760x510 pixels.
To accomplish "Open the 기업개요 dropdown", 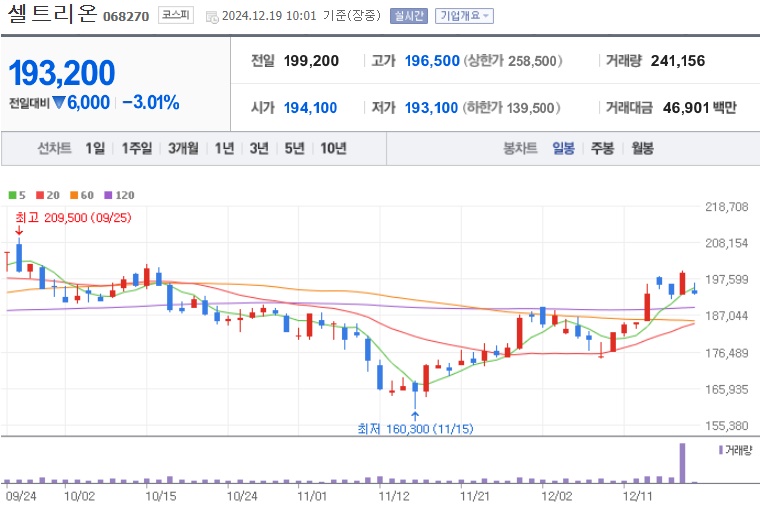I will [x=464, y=16].
